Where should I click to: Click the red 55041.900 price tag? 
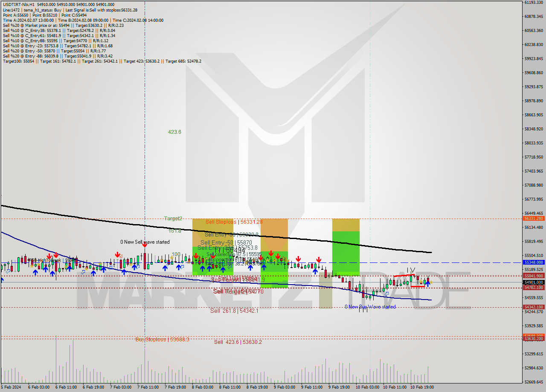[534, 276]
